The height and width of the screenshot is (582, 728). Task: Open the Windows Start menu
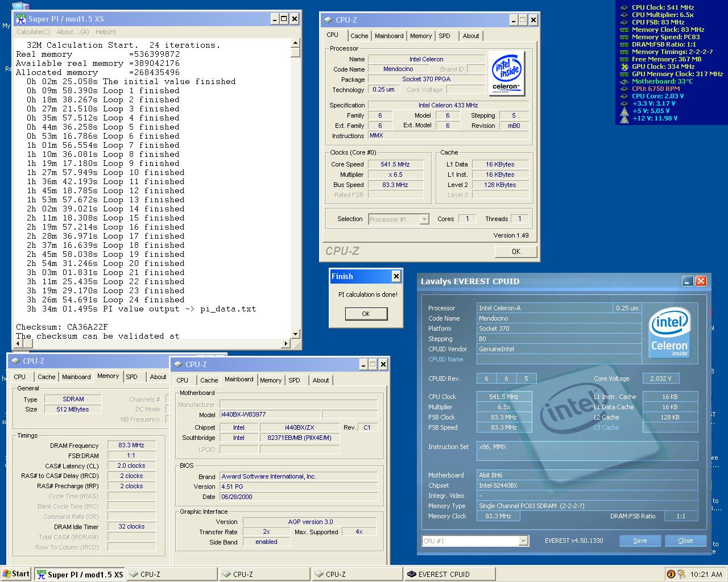pos(16,574)
